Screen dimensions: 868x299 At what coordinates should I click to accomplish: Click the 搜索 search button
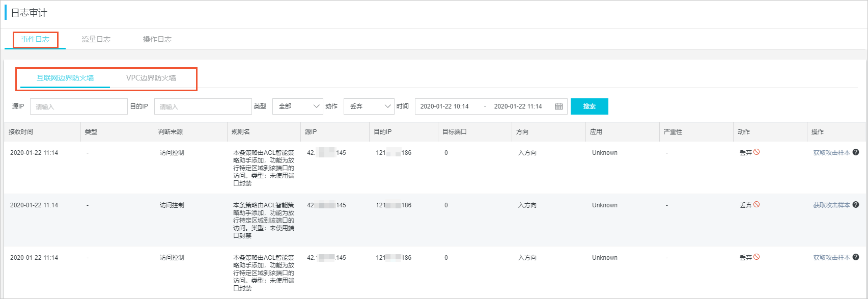[590, 106]
